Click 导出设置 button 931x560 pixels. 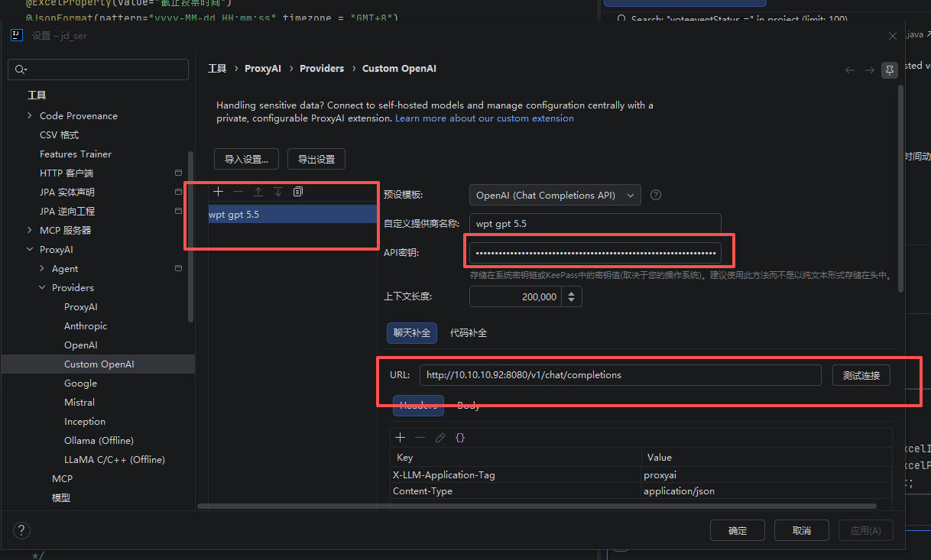tap(316, 159)
